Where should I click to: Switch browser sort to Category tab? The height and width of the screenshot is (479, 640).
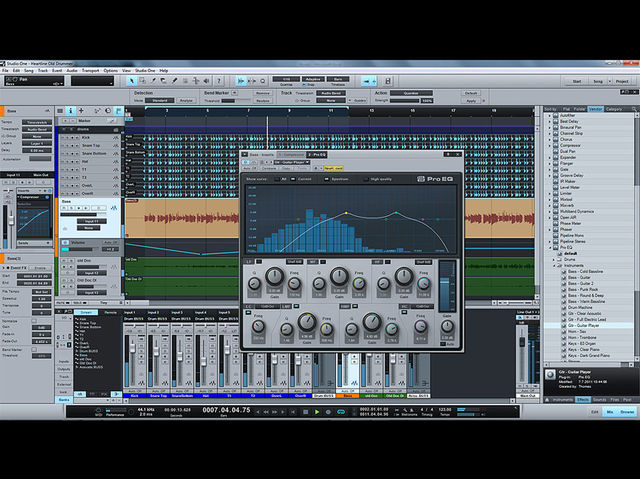pyautogui.click(x=614, y=109)
